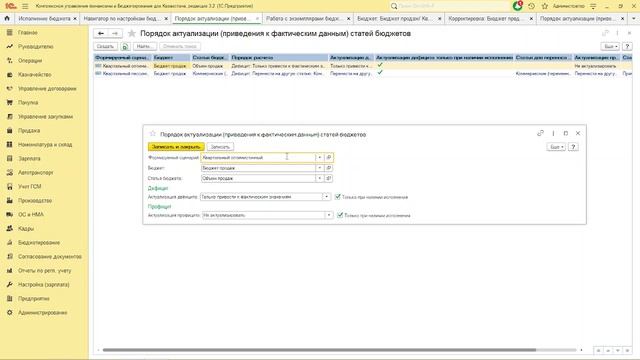Click inside the Бюджет input field

(x=258, y=168)
